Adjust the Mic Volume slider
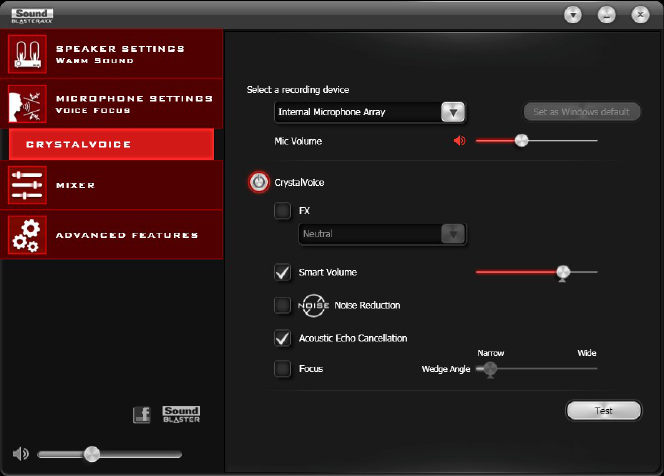 point(521,140)
